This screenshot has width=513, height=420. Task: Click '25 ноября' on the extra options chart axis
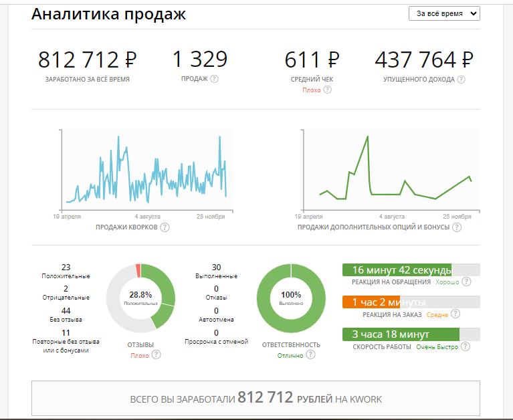tap(457, 217)
